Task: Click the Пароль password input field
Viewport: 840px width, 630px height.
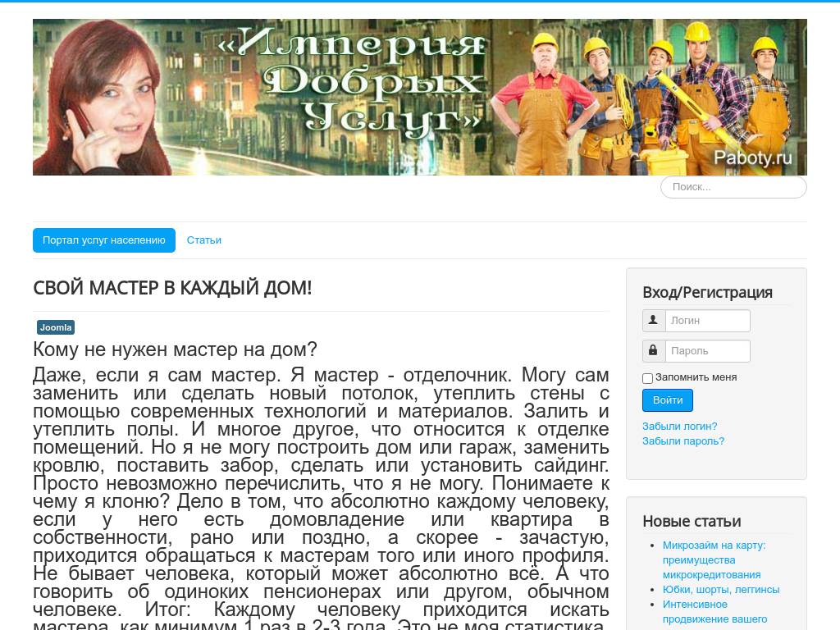Action: (x=707, y=350)
